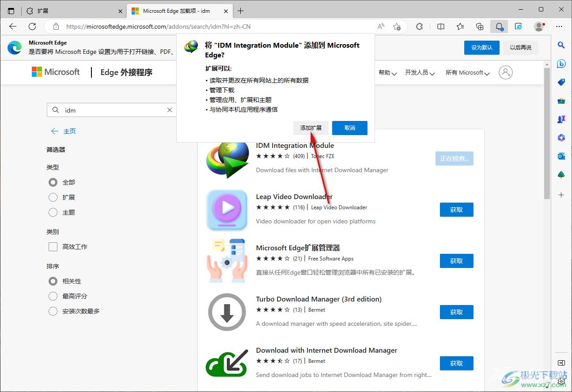Image resolution: width=572 pixels, height=392 pixels.
Task: Check the 高效工作 category checkbox
Action: pyautogui.click(x=53, y=247)
